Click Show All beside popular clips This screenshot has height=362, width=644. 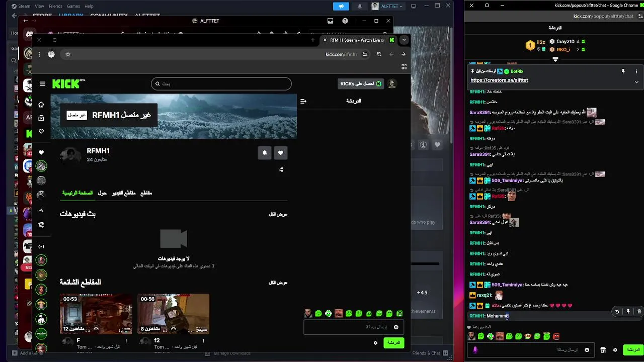pos(278,283)
